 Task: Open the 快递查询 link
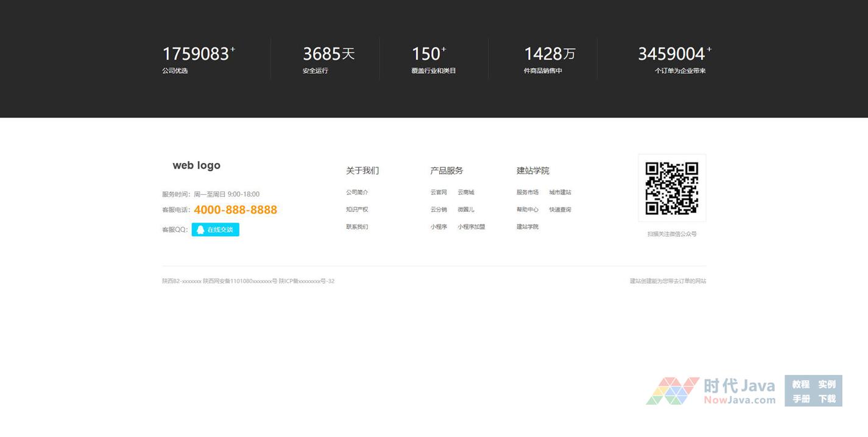pyautogui.click(x=560, y=209)
